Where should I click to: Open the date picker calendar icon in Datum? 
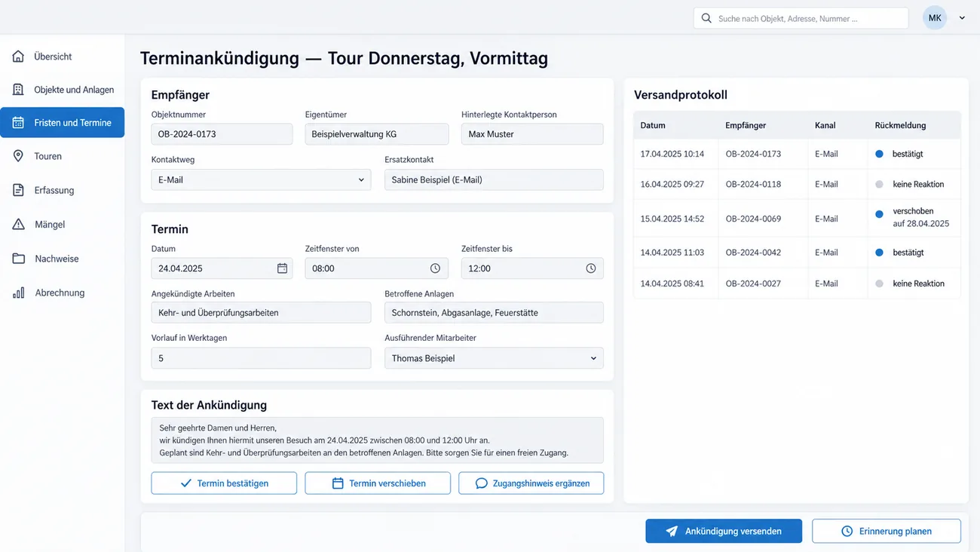[x=282, y=268]
